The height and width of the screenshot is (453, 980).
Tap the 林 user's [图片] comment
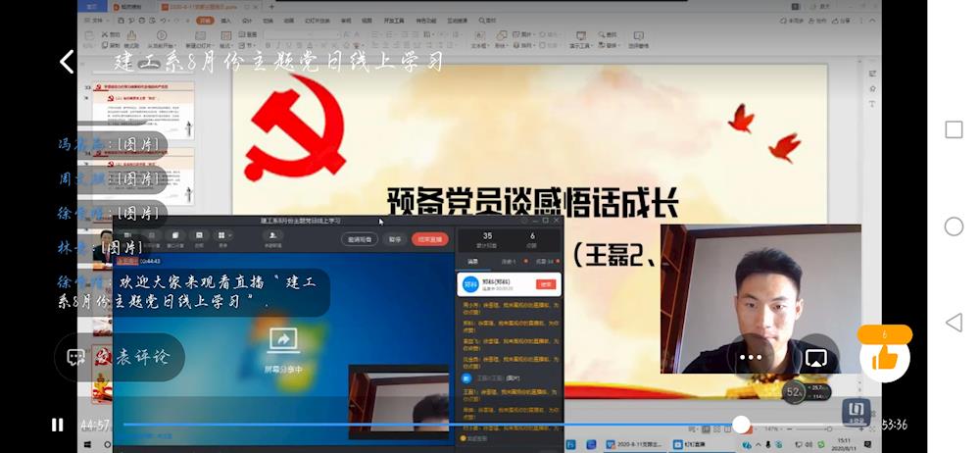pos(108,247)
